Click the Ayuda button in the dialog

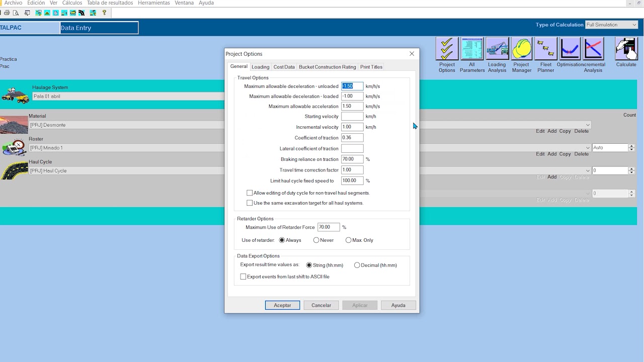click(x=398, y=305)
